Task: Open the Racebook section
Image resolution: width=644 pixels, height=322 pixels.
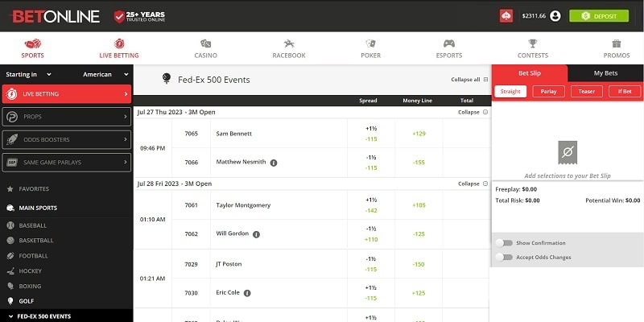Action: click(289, 48)
